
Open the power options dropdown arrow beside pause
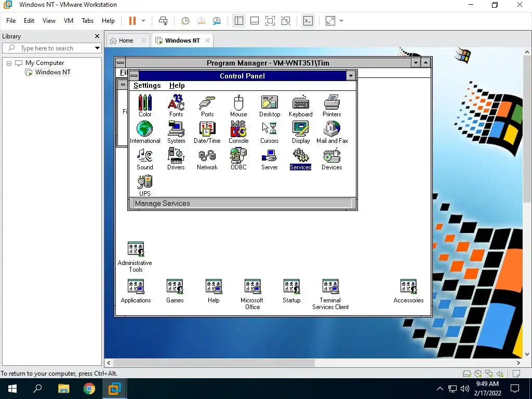(x=143, y=21)
